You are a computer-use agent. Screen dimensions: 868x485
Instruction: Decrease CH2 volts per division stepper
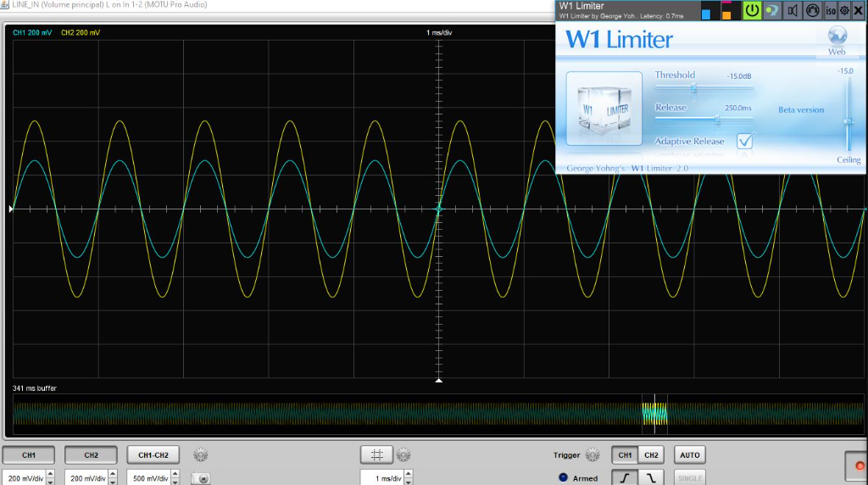click(x=114, y=482)
